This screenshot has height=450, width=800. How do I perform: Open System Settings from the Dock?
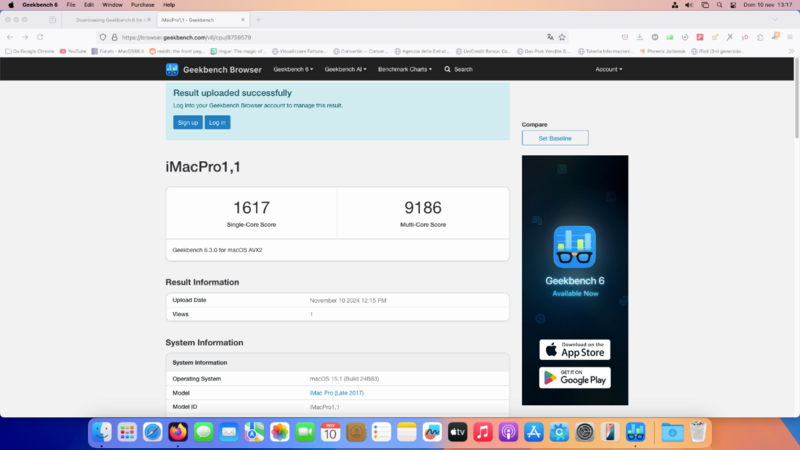click(585, 432)
